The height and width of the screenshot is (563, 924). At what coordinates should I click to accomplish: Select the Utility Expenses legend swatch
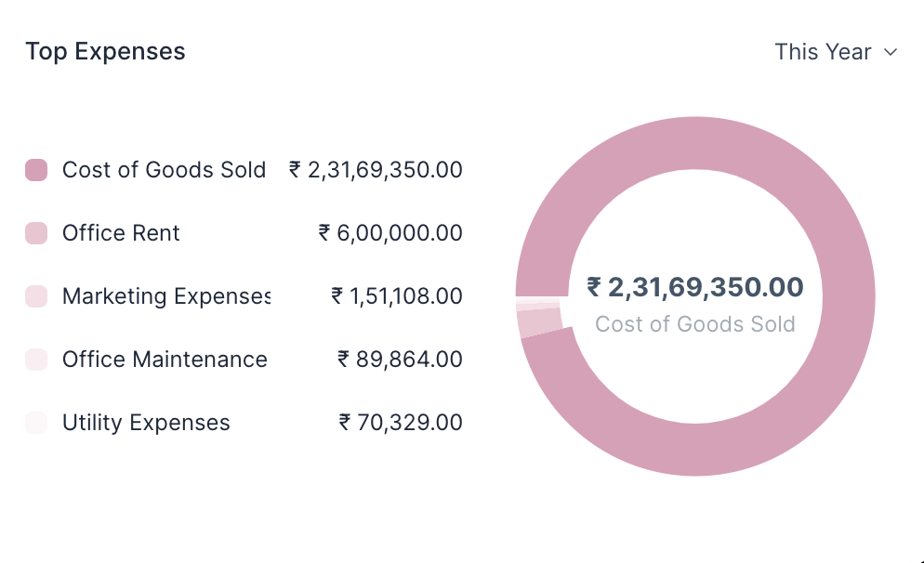36,423
